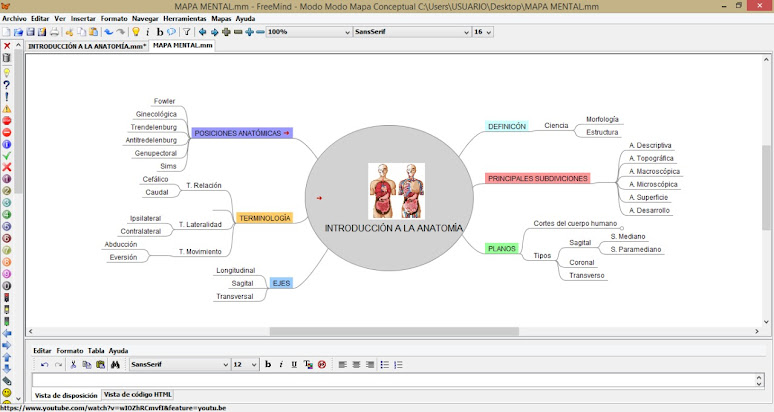Insert bulleted list in note

[x=385, y=365]
